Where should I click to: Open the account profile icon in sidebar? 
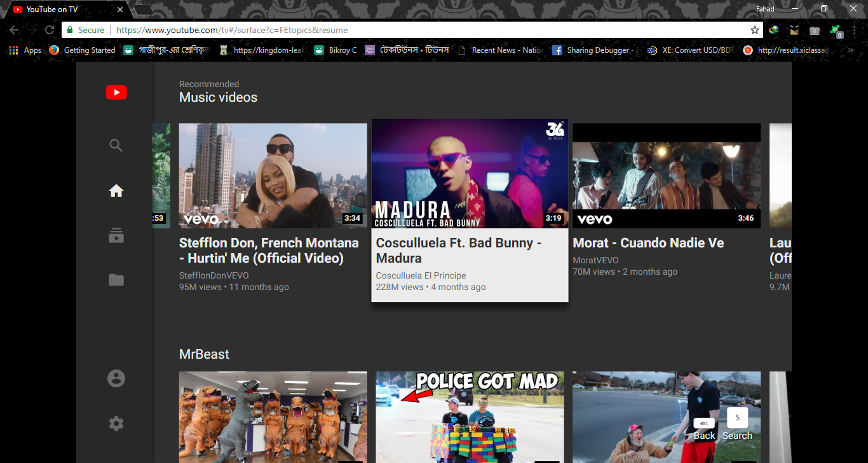point(116,378)
